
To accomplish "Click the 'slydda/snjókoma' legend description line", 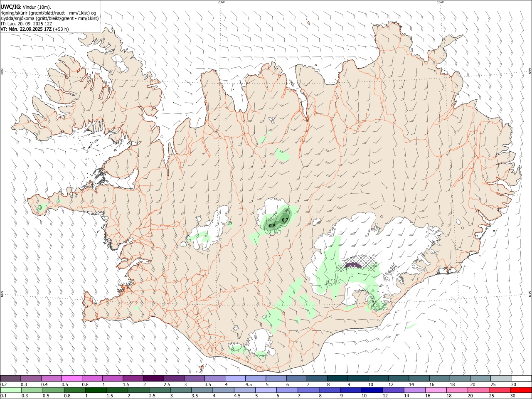I will (x=49, y=18).
